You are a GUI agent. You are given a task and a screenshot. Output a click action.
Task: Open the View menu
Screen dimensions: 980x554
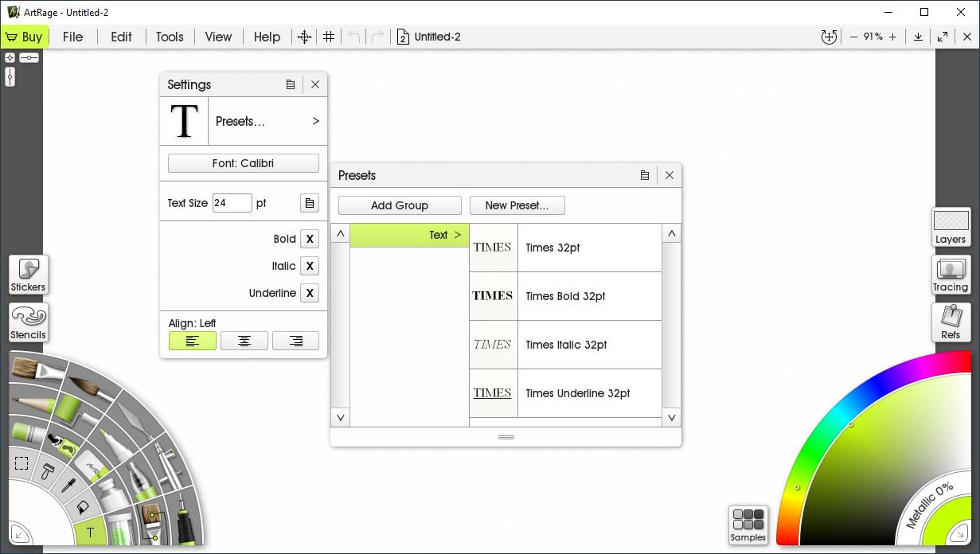point(218,37)
